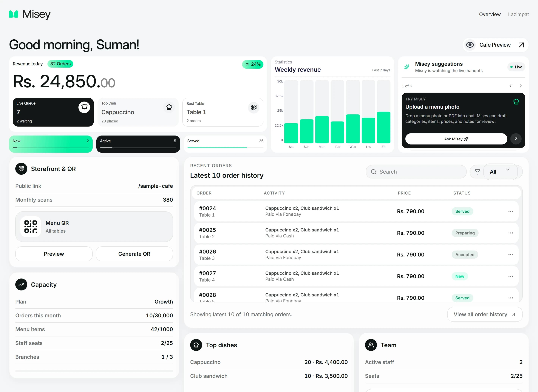Open the Lazimpat branch menu
Screen dimensions: 538x392
click(519, 14)
